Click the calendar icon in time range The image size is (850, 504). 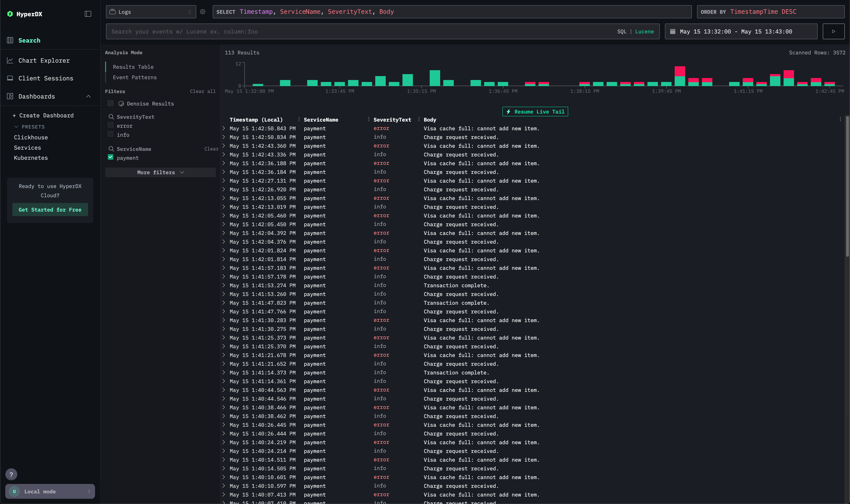point(672,32)
